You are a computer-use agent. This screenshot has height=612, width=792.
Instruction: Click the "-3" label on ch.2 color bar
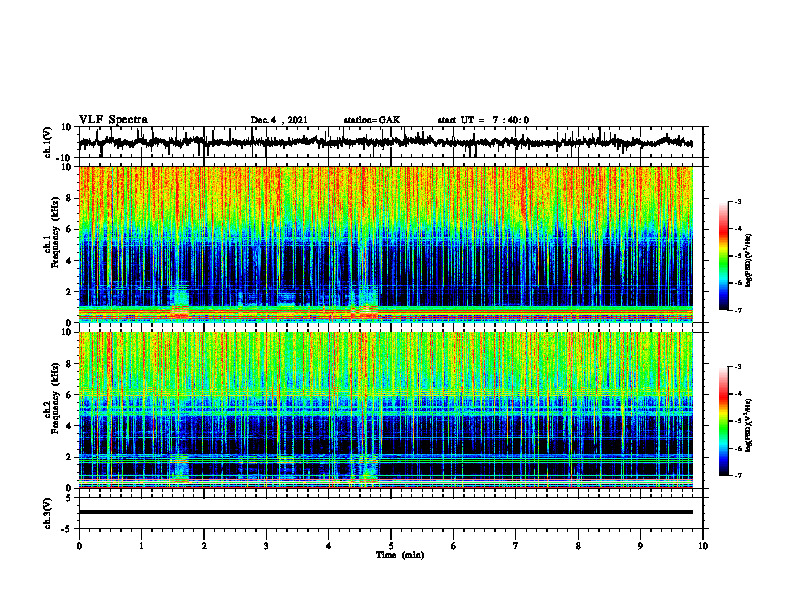click(x=738, y=367)
